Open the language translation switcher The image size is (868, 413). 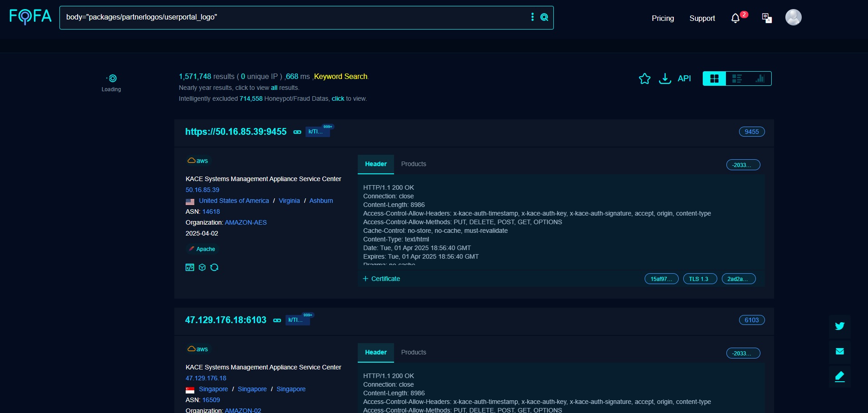tap(766, 18)
